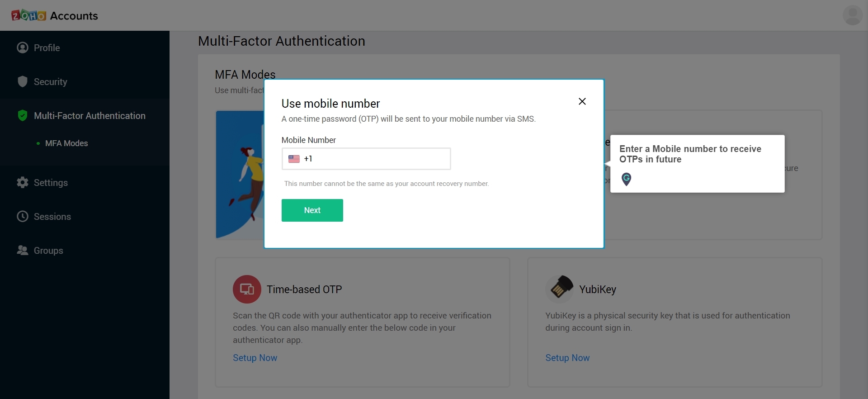This screenshot has height=399, width=868.
Task: Close the Use mobile number dialog
Action: click(582, 101)
